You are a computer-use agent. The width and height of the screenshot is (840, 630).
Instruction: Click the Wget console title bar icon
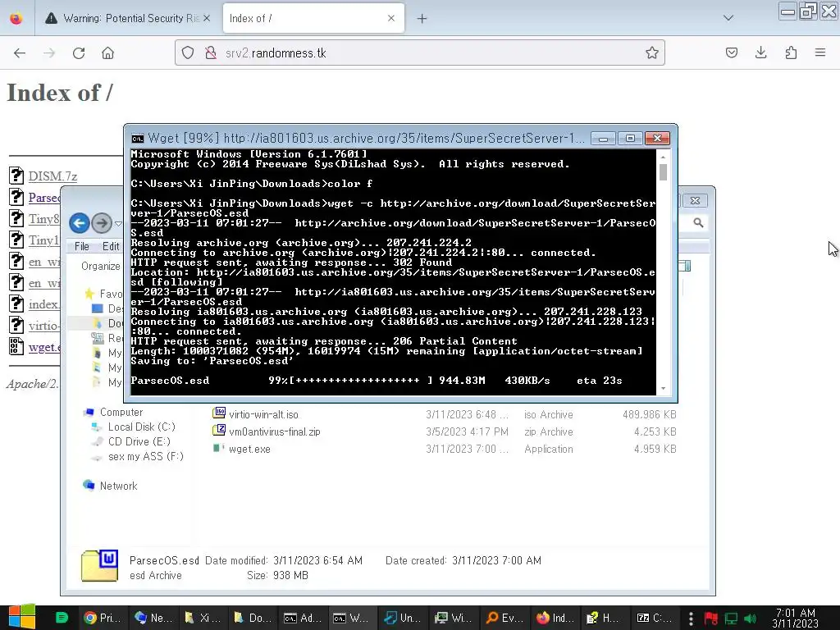[138, 139]
